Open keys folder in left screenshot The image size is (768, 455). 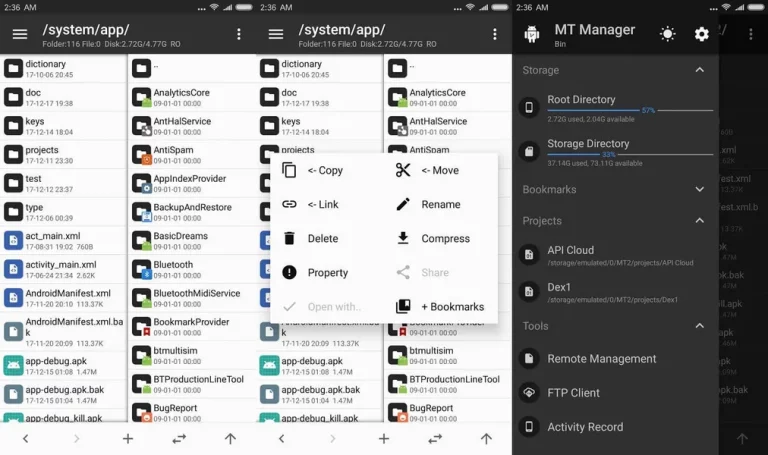[x=64, y=126]
